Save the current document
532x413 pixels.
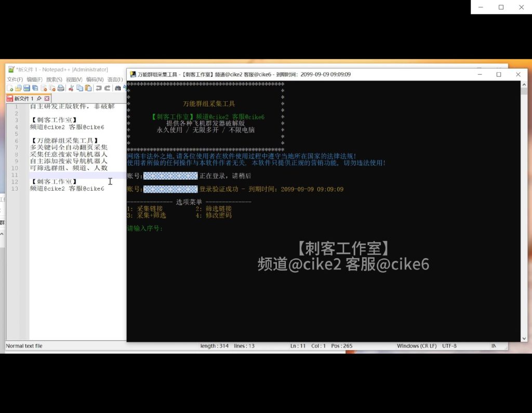point(26,87)
